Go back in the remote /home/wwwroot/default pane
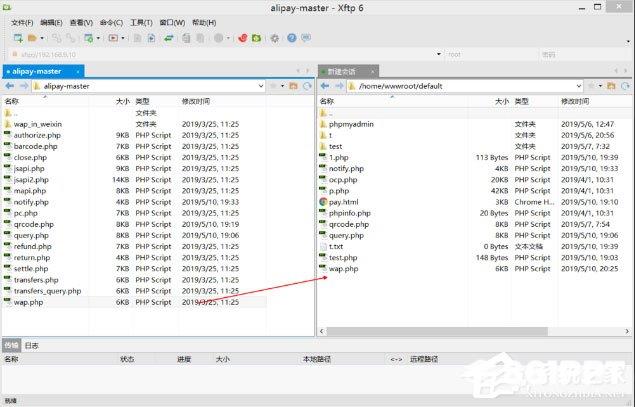Viewport: 635px width, 407px height. point(325,86)
